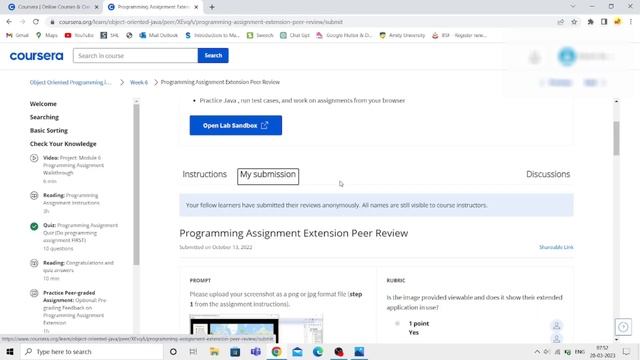Open the Week 6 breadcrumb link

coord(139,82)
